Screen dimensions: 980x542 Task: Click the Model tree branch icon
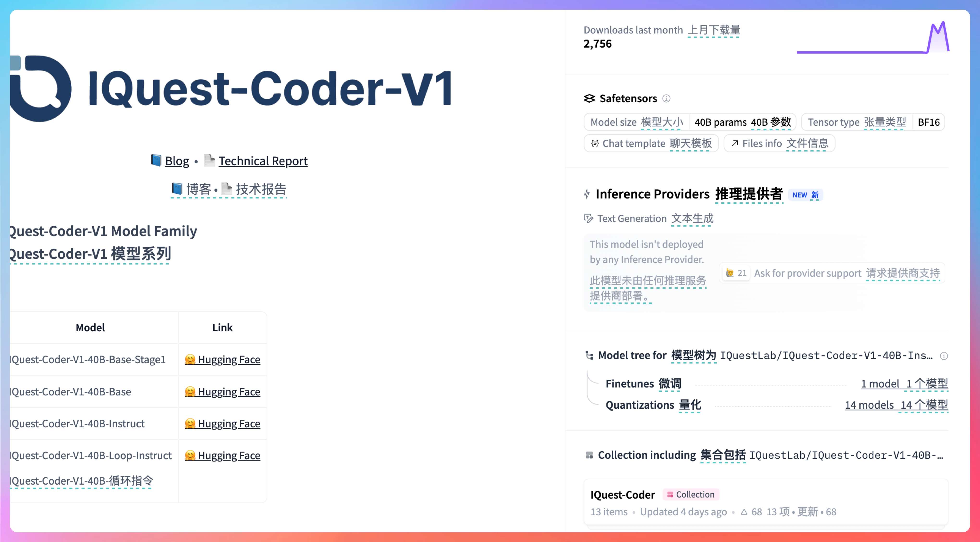click(x=589, y=356)
